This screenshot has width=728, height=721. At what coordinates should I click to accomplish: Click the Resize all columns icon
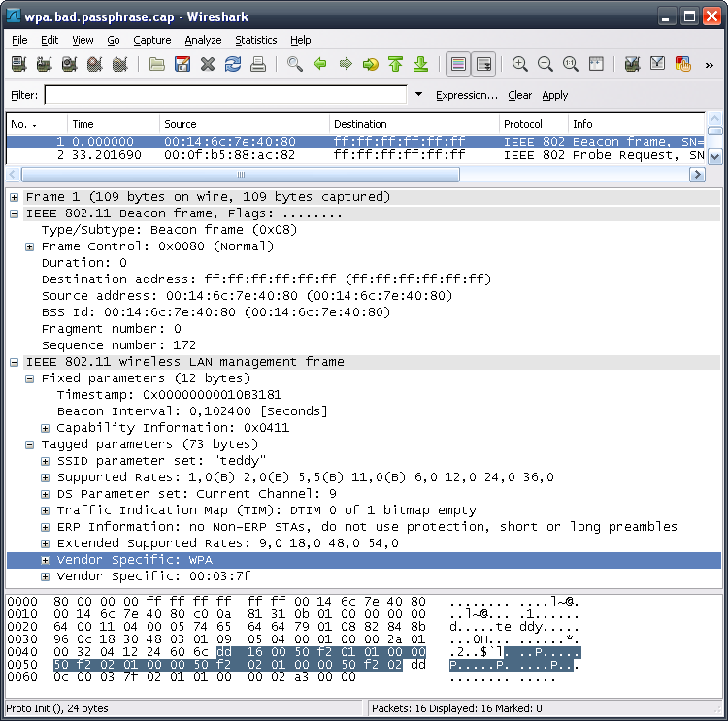click(x=596, y=64)
